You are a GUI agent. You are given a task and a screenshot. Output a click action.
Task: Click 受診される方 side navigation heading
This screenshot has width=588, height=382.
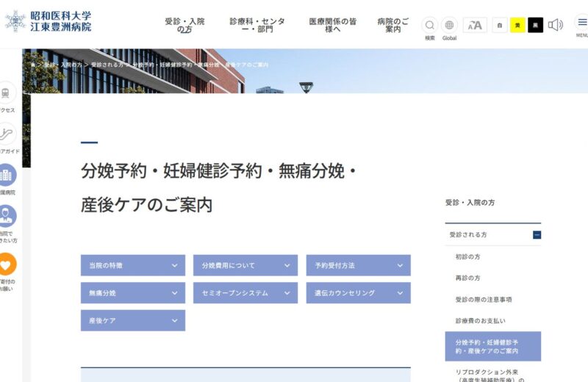pyautogui.click(x=468, y=234)
